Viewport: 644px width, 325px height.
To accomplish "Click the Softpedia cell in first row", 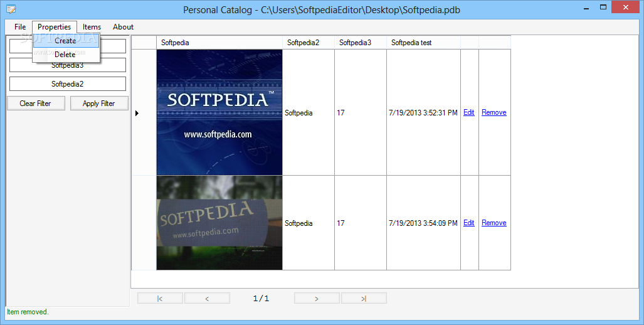I will tap(309, 112).
